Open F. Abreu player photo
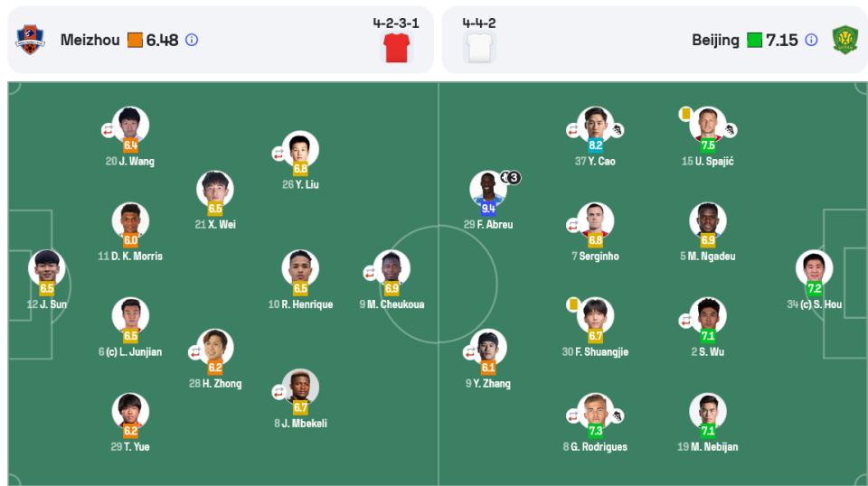 pyautogui.click(x=487, y=189)
